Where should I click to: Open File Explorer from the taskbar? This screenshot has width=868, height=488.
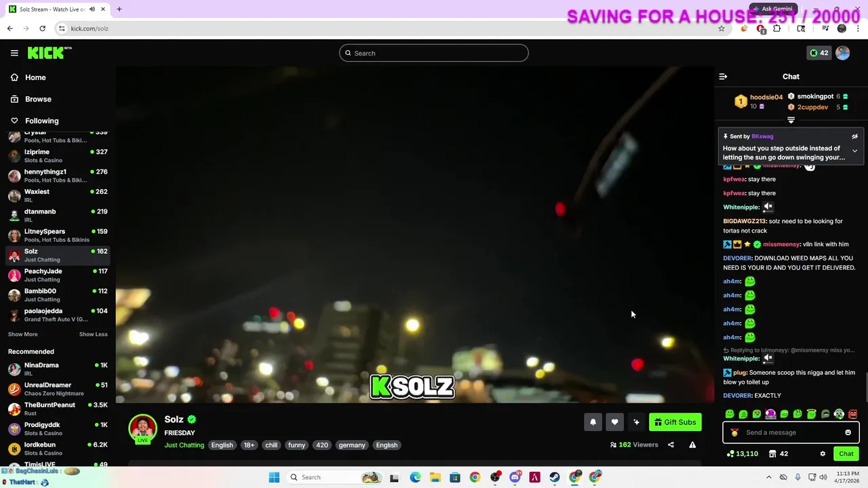435,477
